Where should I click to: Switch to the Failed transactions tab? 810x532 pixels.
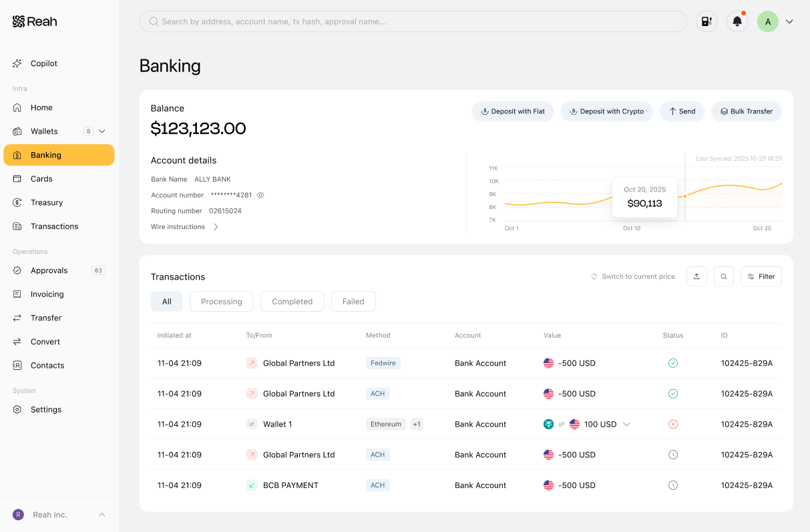pos(353,301)
